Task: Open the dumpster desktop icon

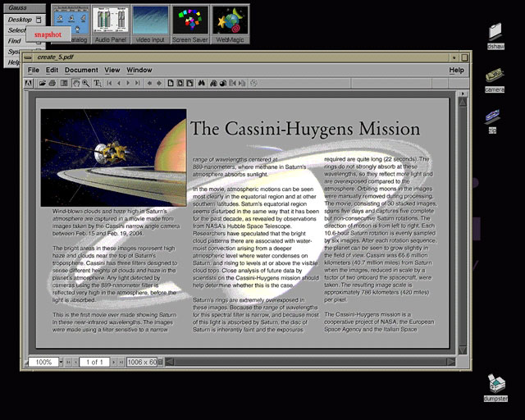Action: click(x=495, y=388)
